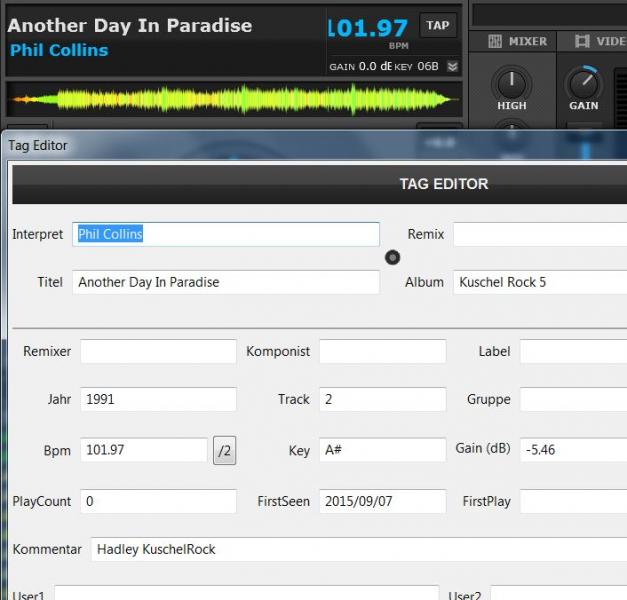The height and width of the screenshot is (600, 627).
Task: Click the Key field showing A#
Action: click(x=382, y=450)
